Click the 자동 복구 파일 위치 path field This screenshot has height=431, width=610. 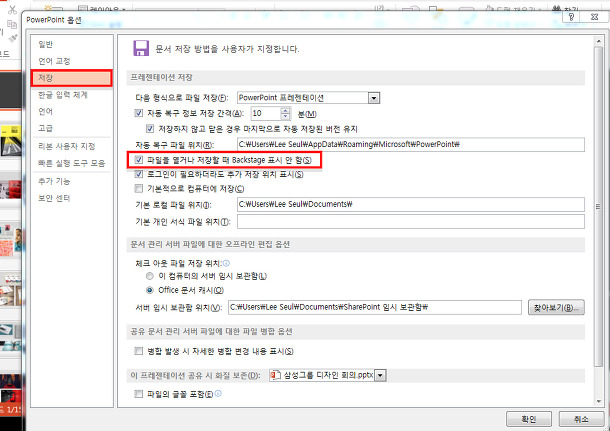[411, 144]
